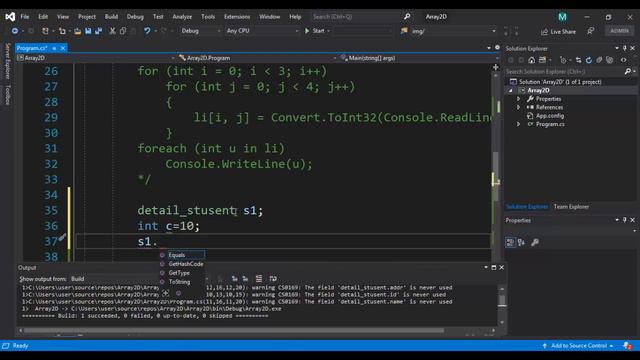The width and height of the screenshot is (640, 360).
Task: Select Solution 'Array2D' root node
Action: [x=555, y=82]
